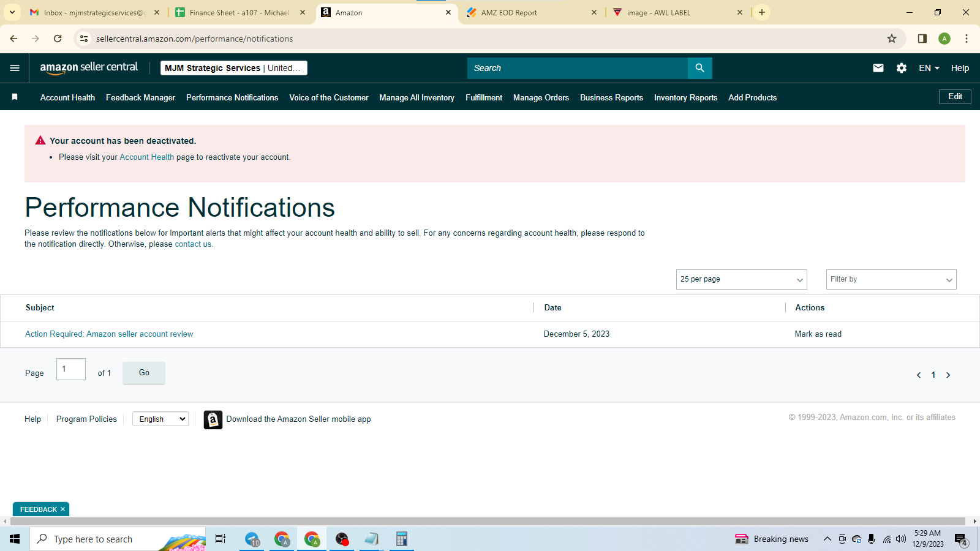Open Feedback Manager in the navigation bar

(x=140, y=97)
